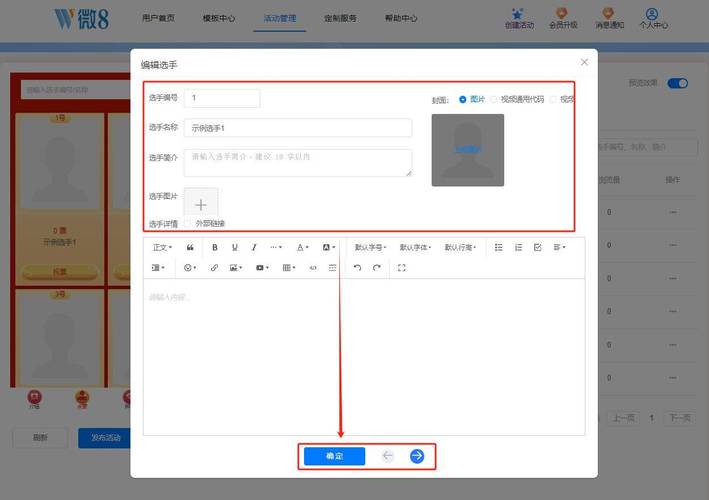
Task: Open the 默认字号 font size dropdown
Action: 372,247
